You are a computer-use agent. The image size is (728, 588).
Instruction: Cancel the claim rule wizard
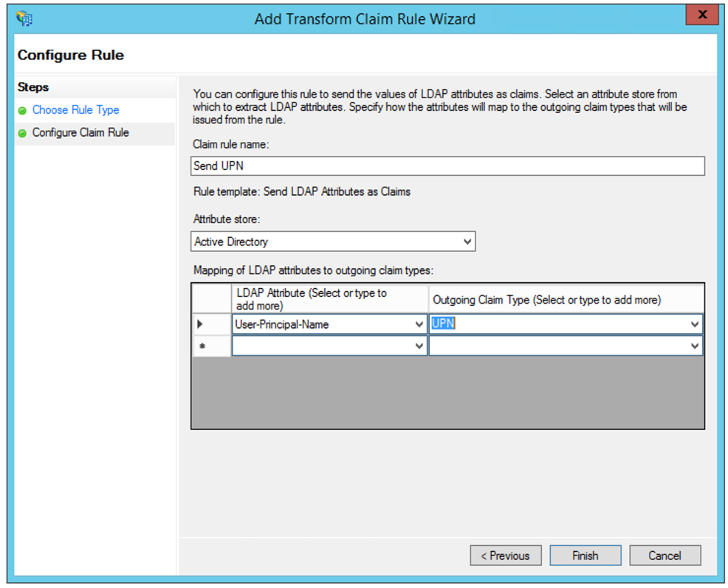click(665, 555)
